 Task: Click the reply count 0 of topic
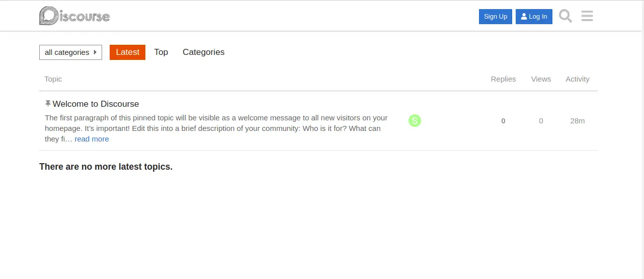[x=503, y=121]
